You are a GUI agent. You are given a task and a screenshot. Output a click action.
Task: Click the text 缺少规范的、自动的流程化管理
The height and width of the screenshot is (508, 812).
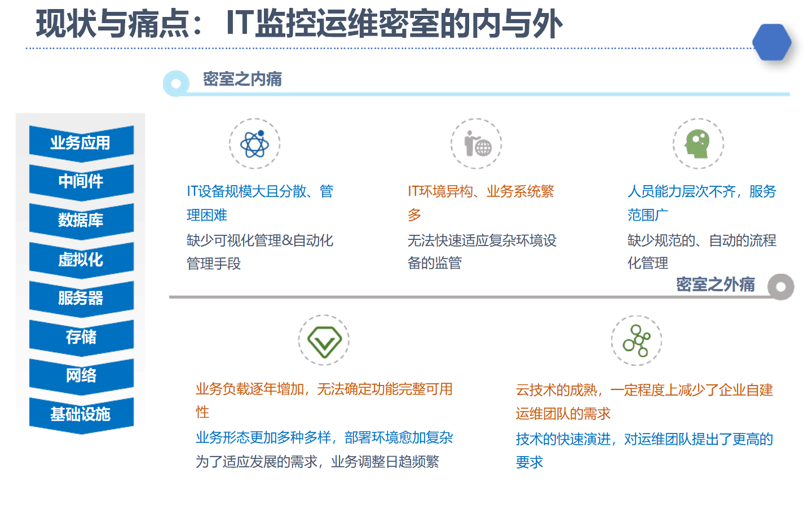point(702,252)
